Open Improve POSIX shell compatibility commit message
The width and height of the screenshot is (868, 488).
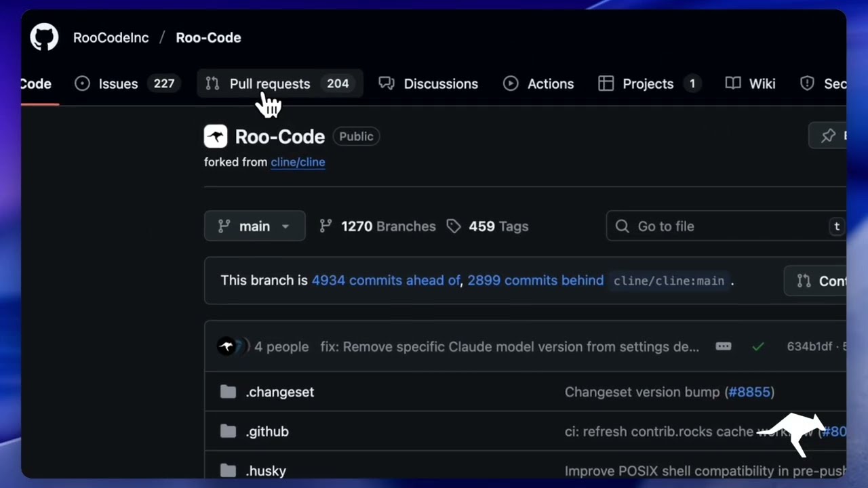pyautogui.click(x=705, y=470)
